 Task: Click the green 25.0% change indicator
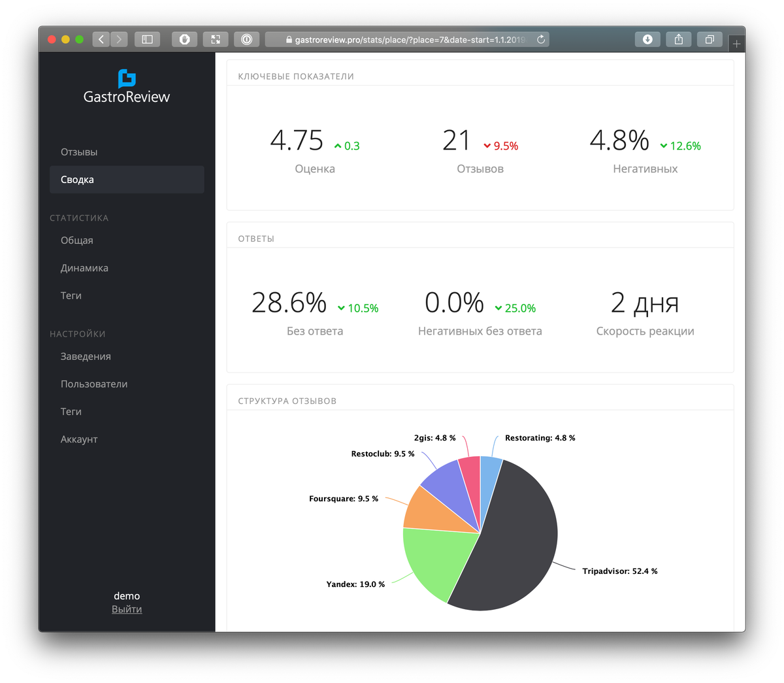[515, 308]
